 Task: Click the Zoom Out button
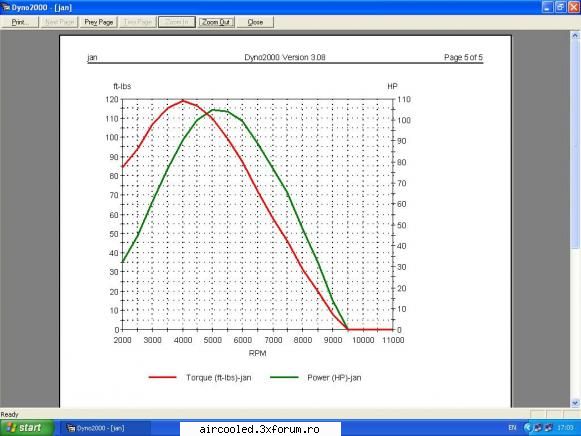(x=216, y=22)
